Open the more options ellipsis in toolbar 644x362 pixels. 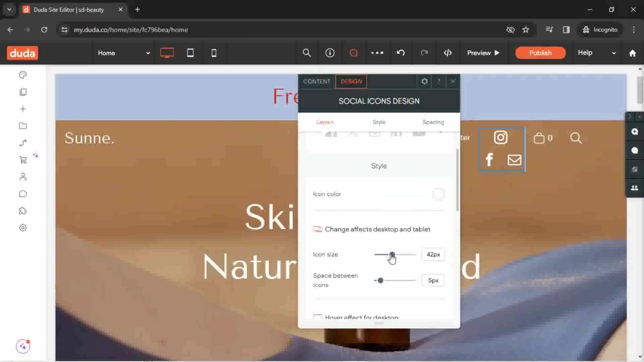coord(377,53)
